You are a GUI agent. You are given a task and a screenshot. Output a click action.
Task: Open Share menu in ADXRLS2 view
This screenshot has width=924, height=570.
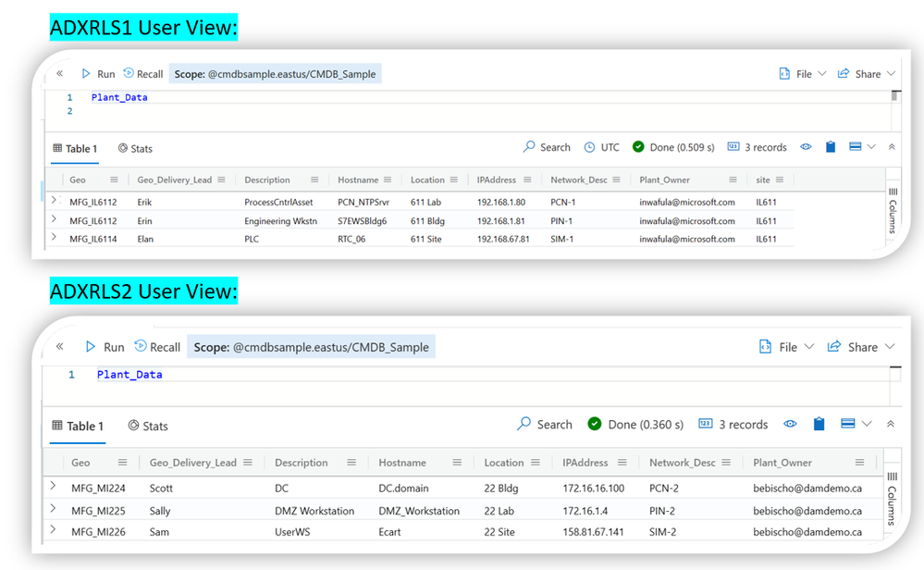click(861, 347)
